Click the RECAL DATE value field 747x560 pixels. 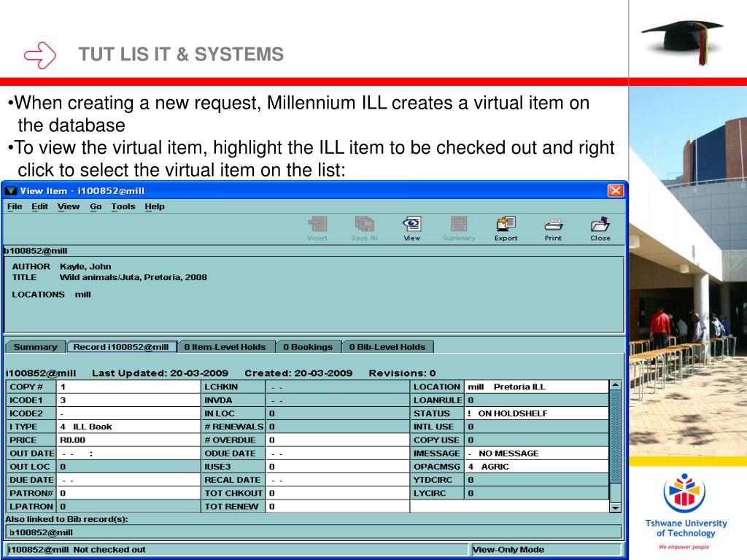pyautogui.click(x=337, y=480)
